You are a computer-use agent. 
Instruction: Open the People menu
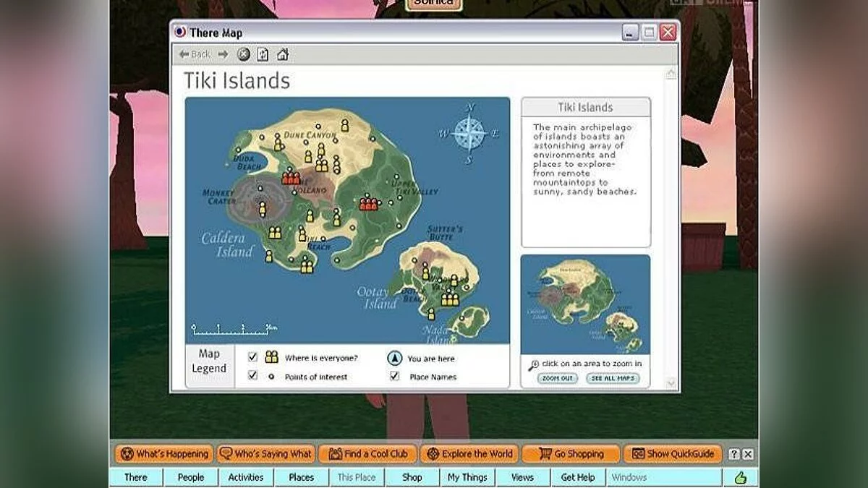(x=191, y=477)
